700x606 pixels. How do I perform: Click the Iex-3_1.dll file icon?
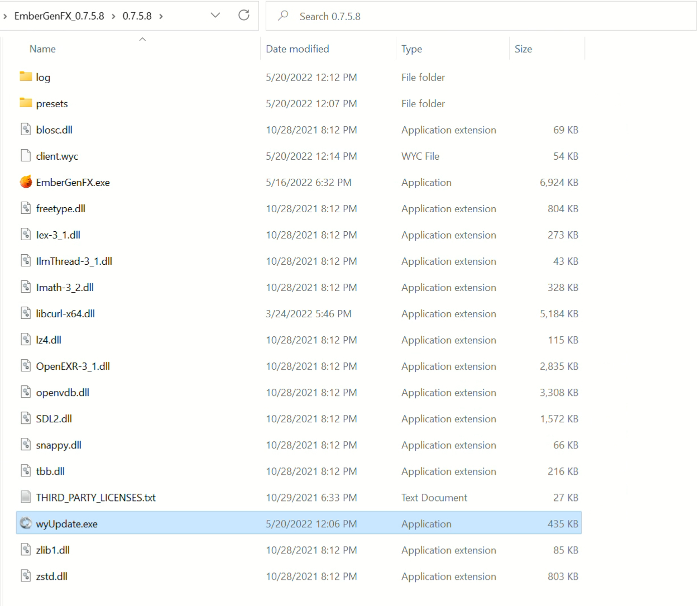(x=26, y=235)
